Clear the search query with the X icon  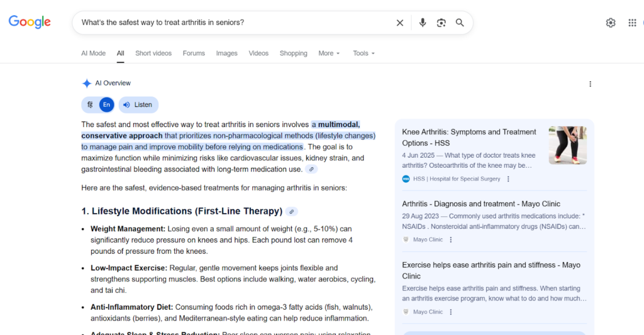pyautogui.click(x=399, y=23)
